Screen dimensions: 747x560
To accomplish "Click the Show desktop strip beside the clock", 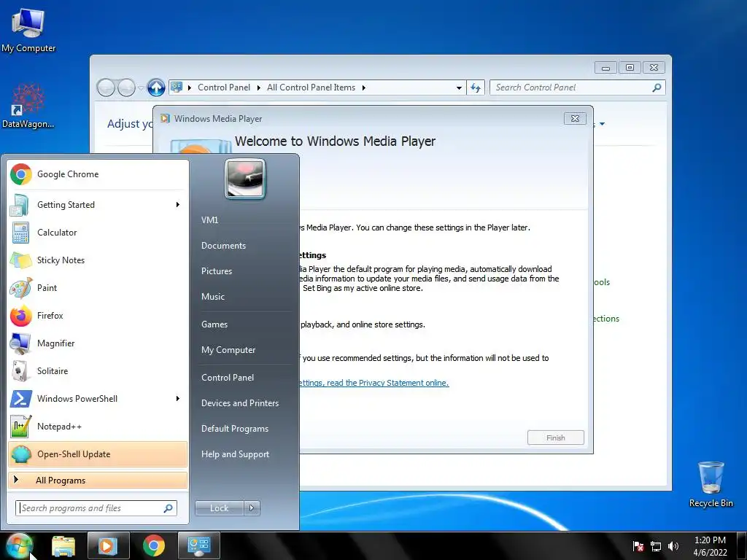I will click(x=742, y=545).
